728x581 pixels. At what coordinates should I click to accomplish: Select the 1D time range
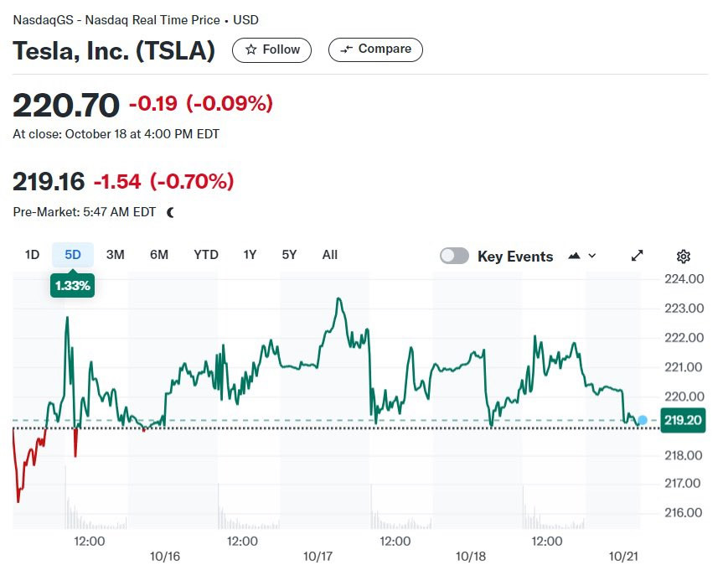tap(32, 255)
